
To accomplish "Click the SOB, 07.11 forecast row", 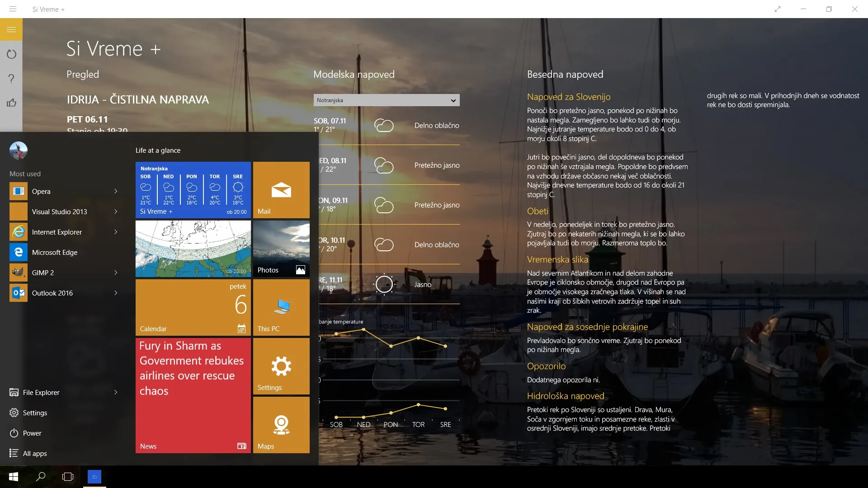I will point(387,125).
